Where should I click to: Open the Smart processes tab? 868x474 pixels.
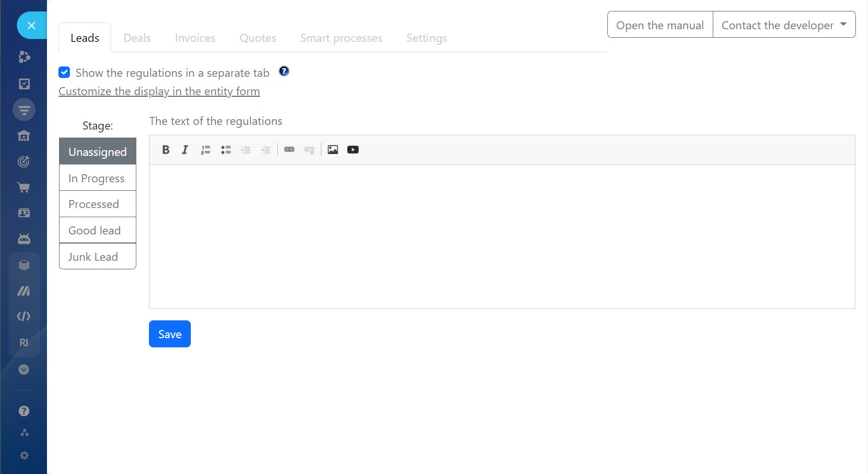coord(341,38)
